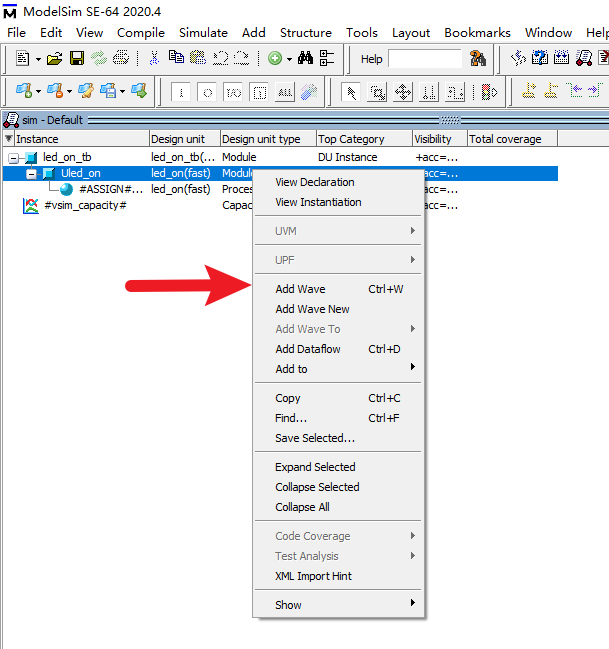Click the colorful wand filter icon
This screenshot has height=649, width=609.
click(x=309, y=92)
